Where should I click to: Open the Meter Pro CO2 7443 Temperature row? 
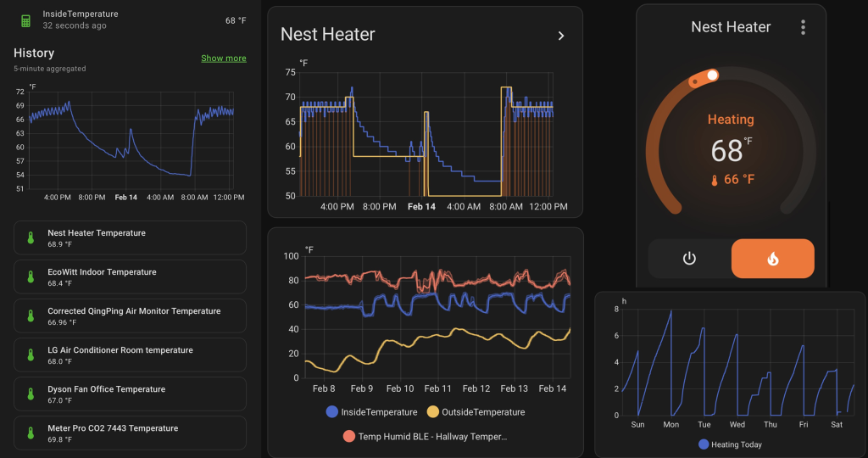point(130,433)
